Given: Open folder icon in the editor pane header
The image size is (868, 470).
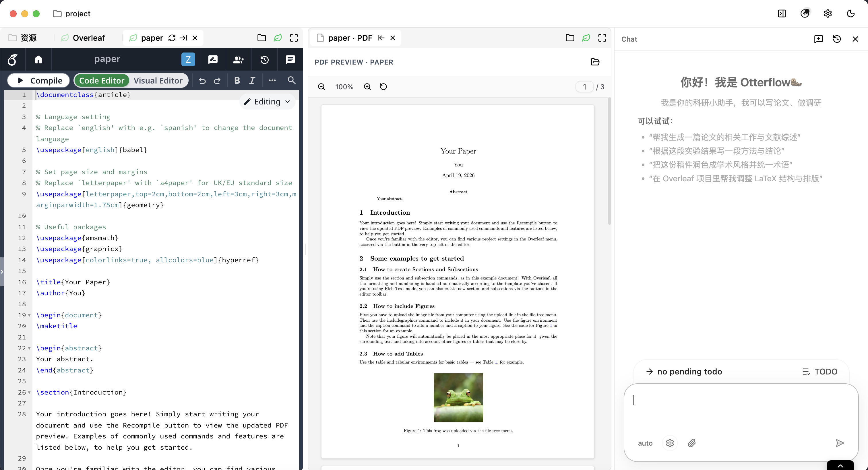Looking at the screenshot, I should (x=261, y=38).
